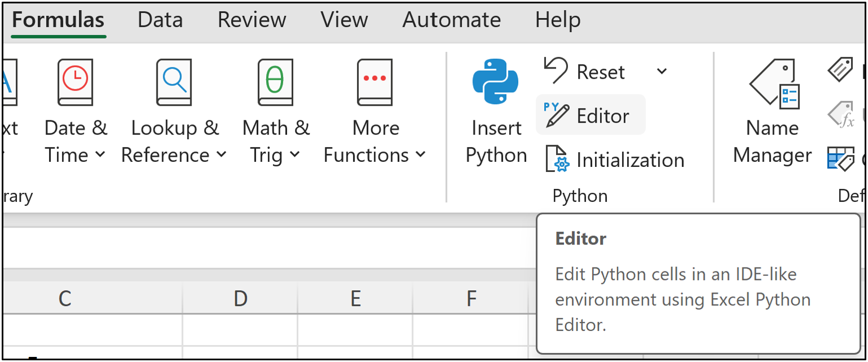Open the Help tab
868x362 pixels.
click(x=557, y=20)
